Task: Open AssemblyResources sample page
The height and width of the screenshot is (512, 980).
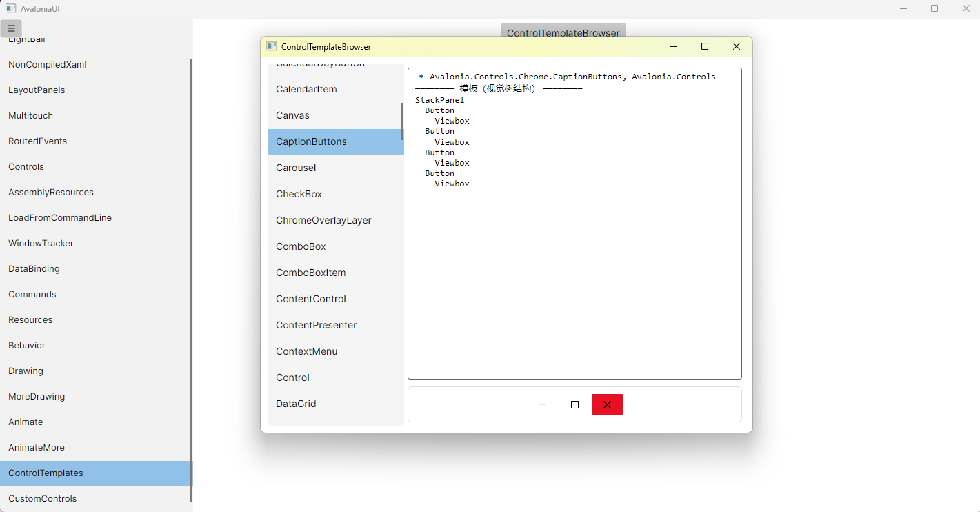Action: 95,193
